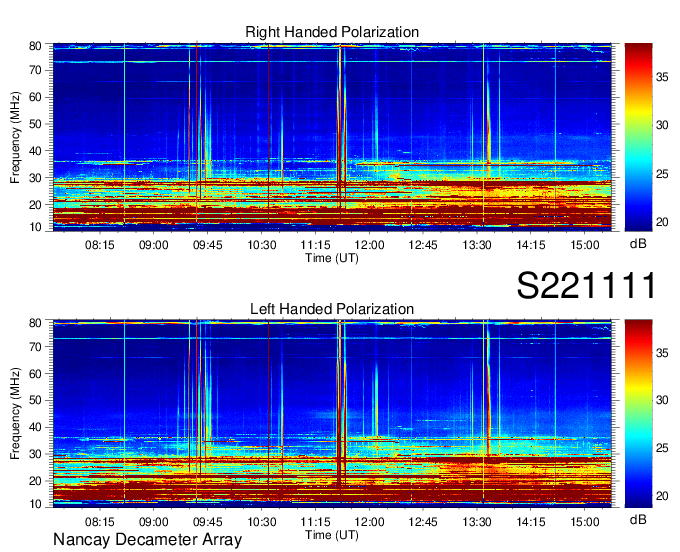Screen dimensions: 680x552
Task: Click the 70 MHz tick label on bottom plot
Action: pyautogui.click(x=35, y=346)
